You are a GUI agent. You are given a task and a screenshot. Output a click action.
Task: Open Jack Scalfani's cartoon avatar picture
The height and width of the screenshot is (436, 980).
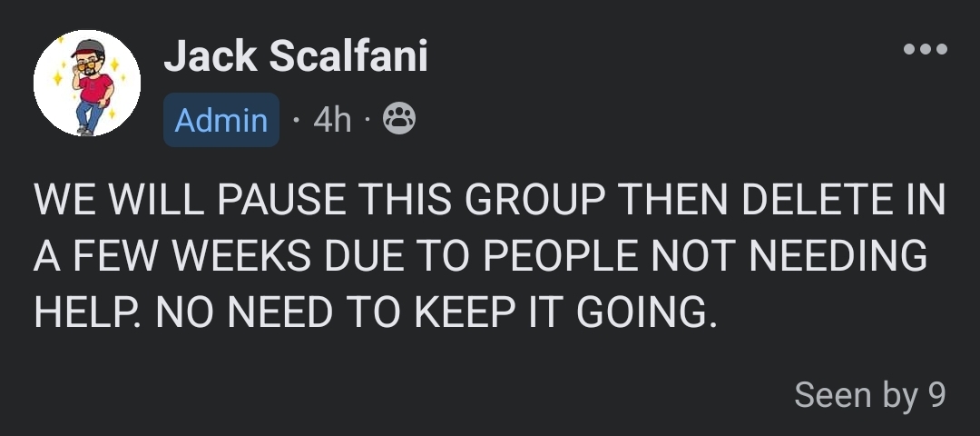(x=87, y=84)
